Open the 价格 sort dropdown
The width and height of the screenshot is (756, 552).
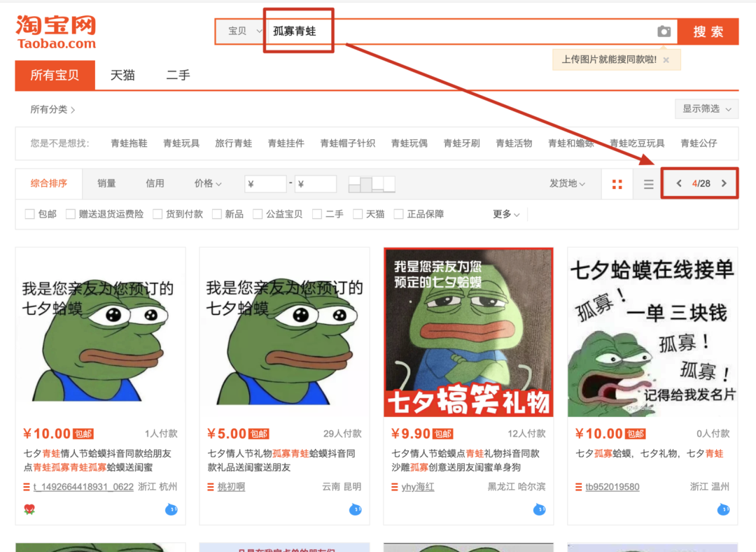click(208, 183)
